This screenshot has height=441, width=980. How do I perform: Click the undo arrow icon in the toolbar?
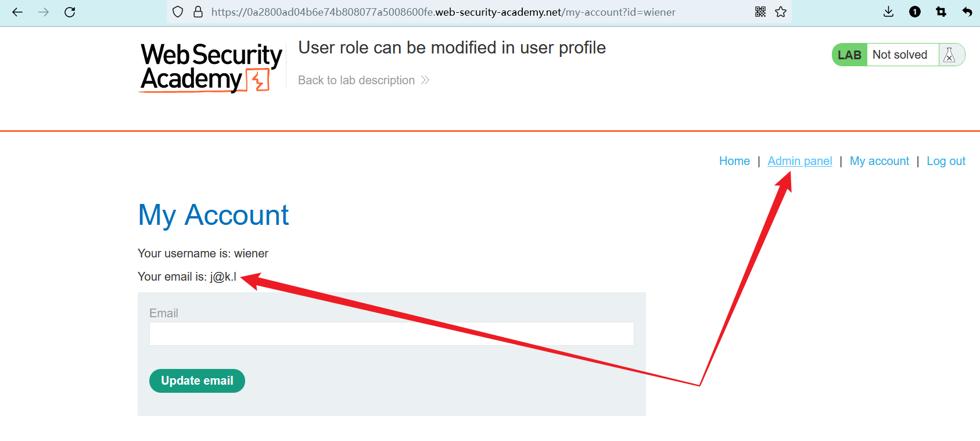(x=967, y=12)
